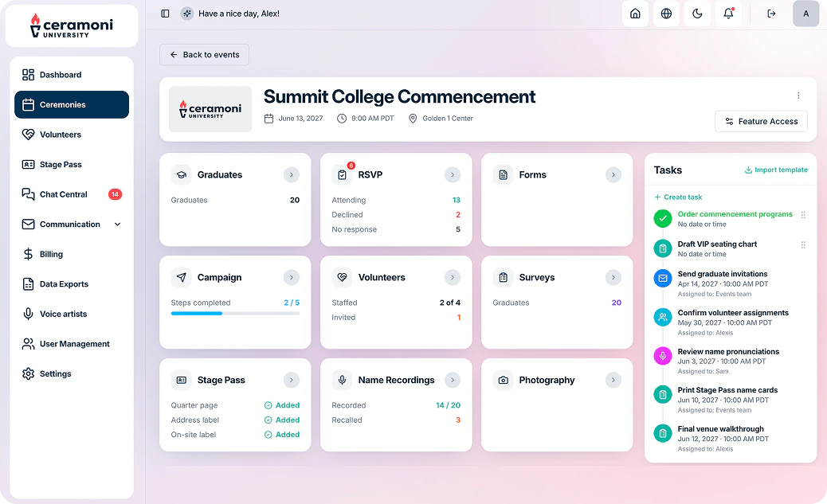Click the June 13, 2027 date
This screenshot has height=504, width=827.
300,119
